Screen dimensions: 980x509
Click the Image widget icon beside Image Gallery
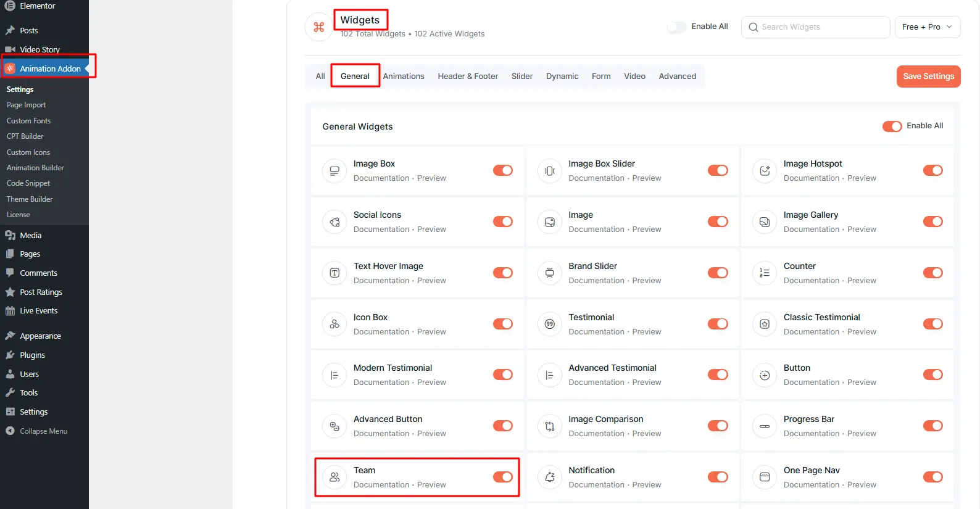click(x=550, y=222)
